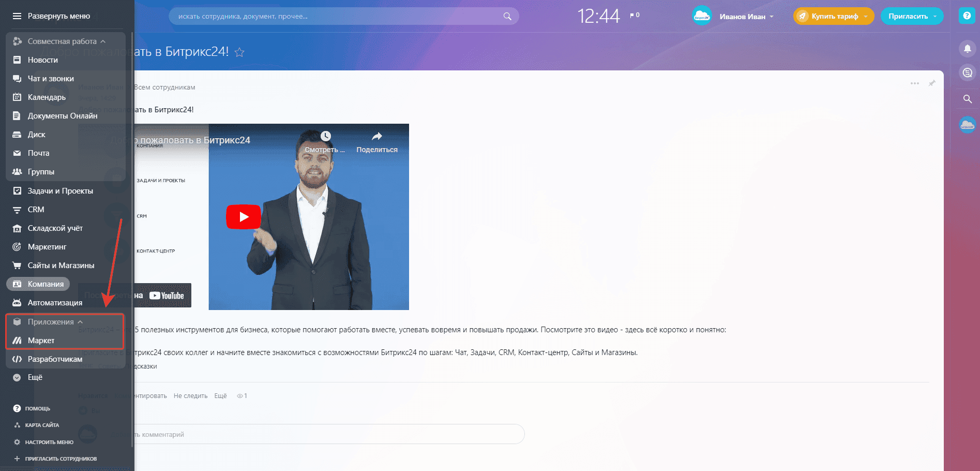Select Задачи и Проекты in sidebar

click(60, 191)
